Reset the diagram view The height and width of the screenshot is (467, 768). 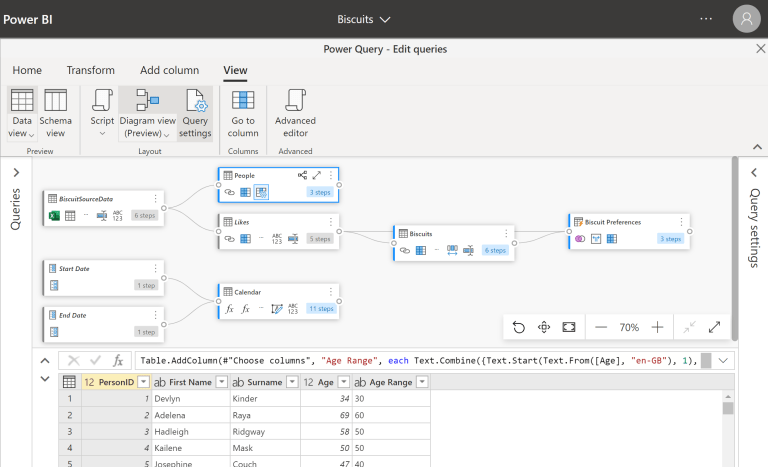(519, 327)
